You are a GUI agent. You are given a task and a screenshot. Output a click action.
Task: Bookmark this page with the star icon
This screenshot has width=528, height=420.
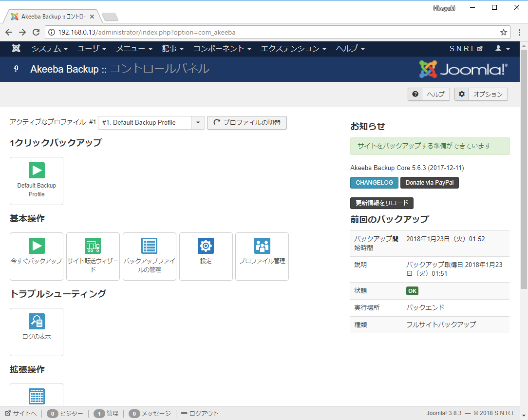tap(504, 32)
